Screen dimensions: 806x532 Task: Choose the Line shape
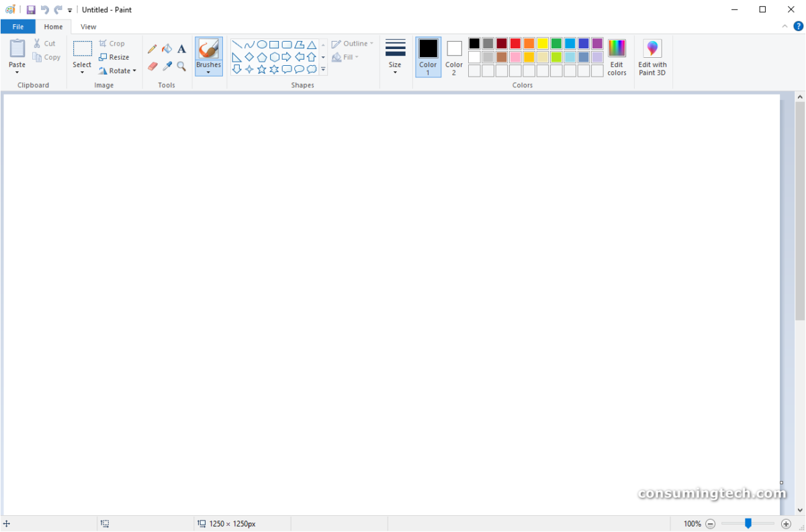coord(236,45)
